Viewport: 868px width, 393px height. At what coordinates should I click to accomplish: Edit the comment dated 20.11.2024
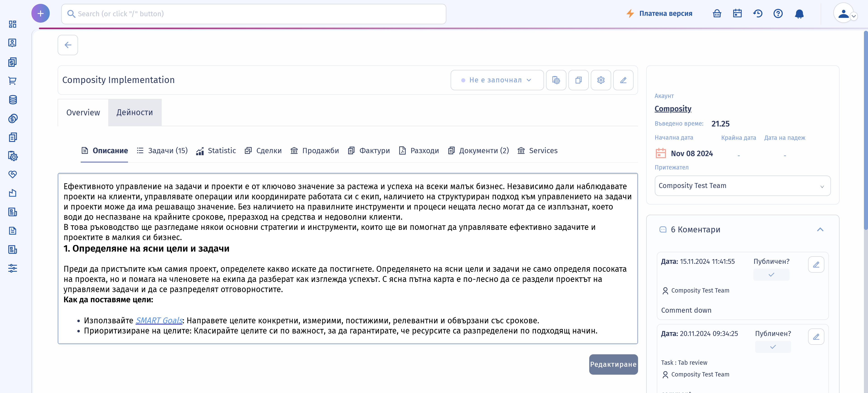click(x=816, y=337)
